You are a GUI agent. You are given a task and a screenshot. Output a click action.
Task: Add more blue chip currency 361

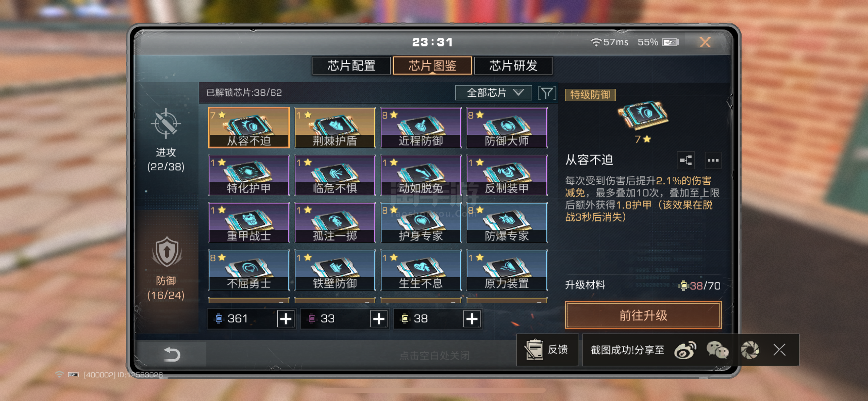[286, 319]
